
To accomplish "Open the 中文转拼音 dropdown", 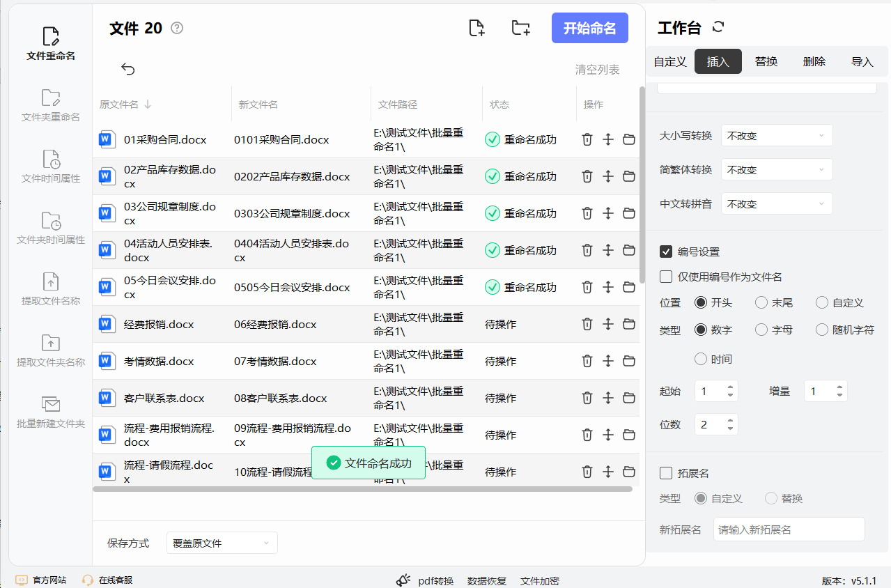I will pos(777,204).
